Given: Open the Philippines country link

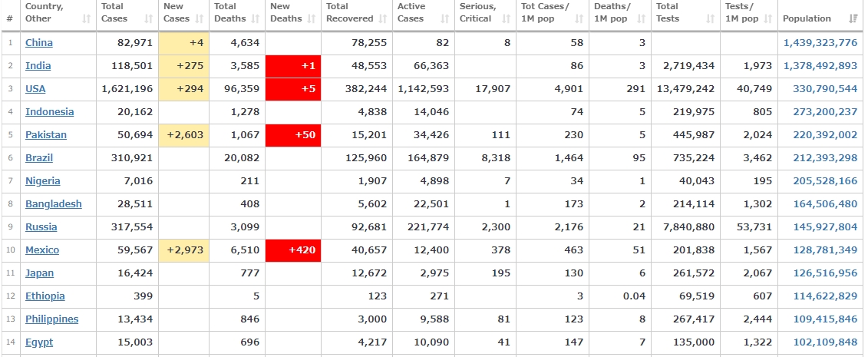Looking at the screenshot, I should pyautogui.click(x=51, y=319).
